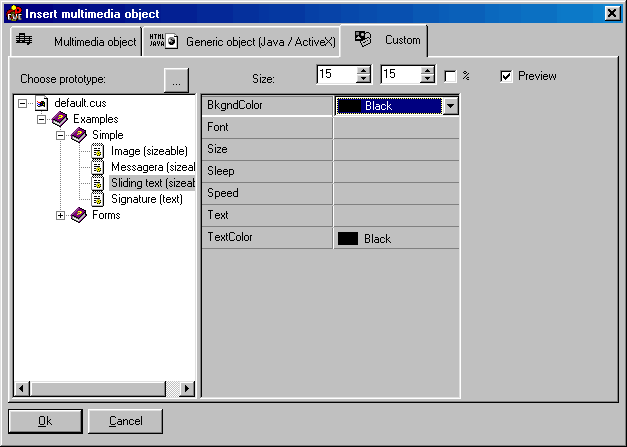Click the Sliding text document icon
627x447 pixels.
(98, 183)
